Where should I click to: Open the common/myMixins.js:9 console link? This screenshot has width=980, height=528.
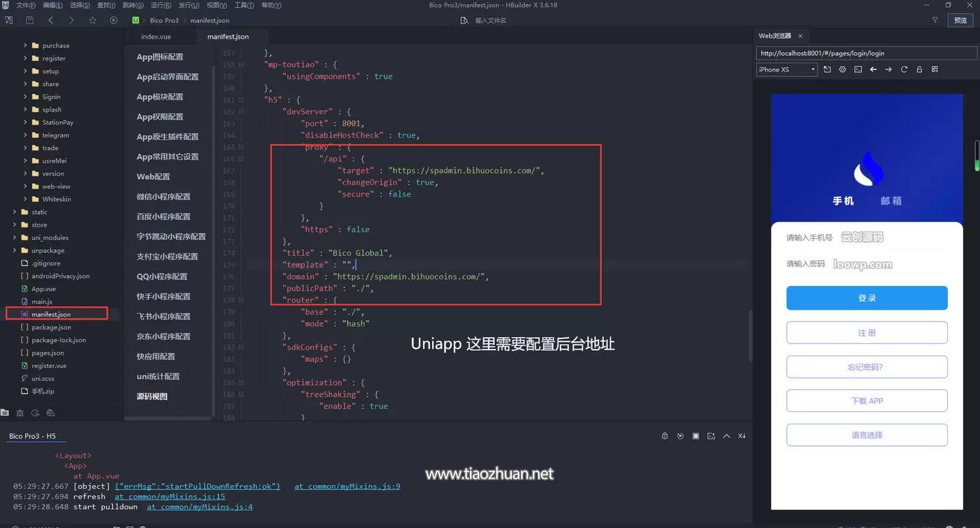[x=347, y=486]
